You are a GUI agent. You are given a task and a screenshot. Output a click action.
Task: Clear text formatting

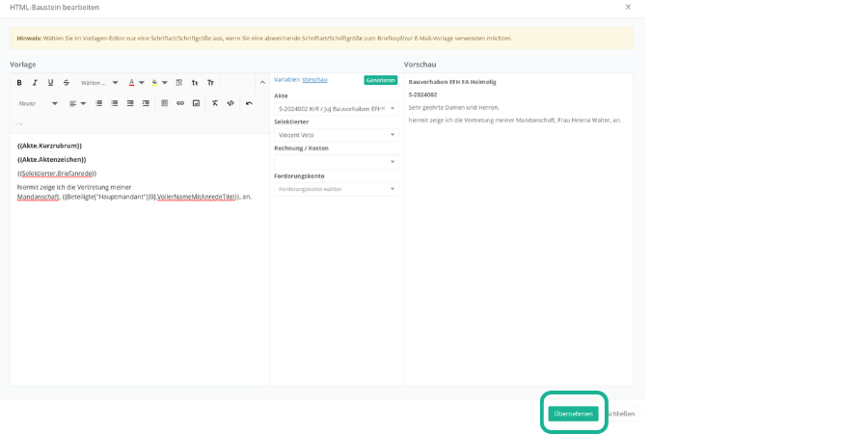(215, 103)
